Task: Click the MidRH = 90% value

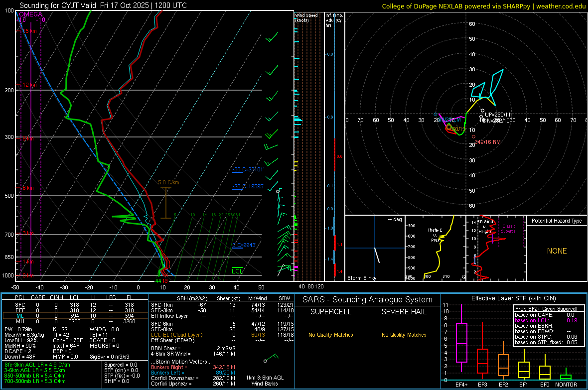Action: tap(20, 346)
